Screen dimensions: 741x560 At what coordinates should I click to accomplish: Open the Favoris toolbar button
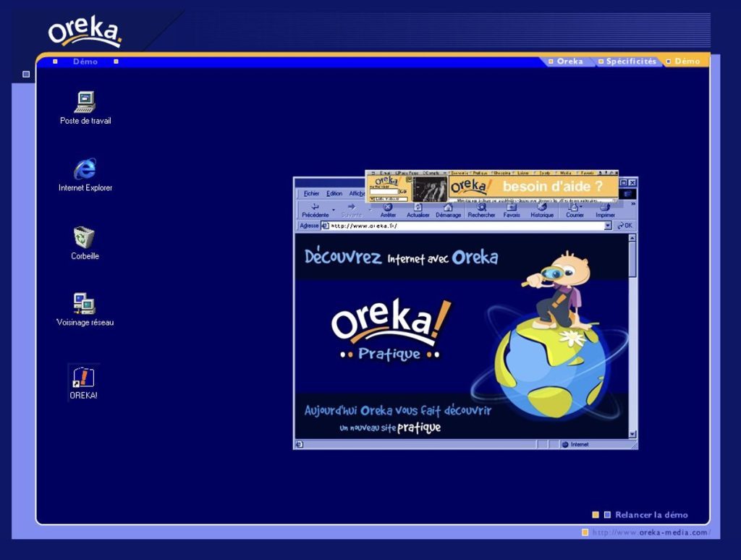click(x=512, y=211)
